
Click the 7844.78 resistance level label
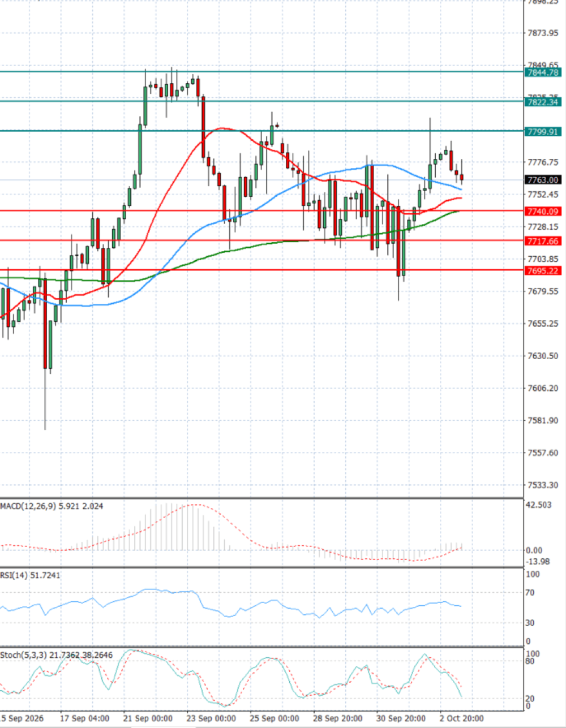point(542,72)
